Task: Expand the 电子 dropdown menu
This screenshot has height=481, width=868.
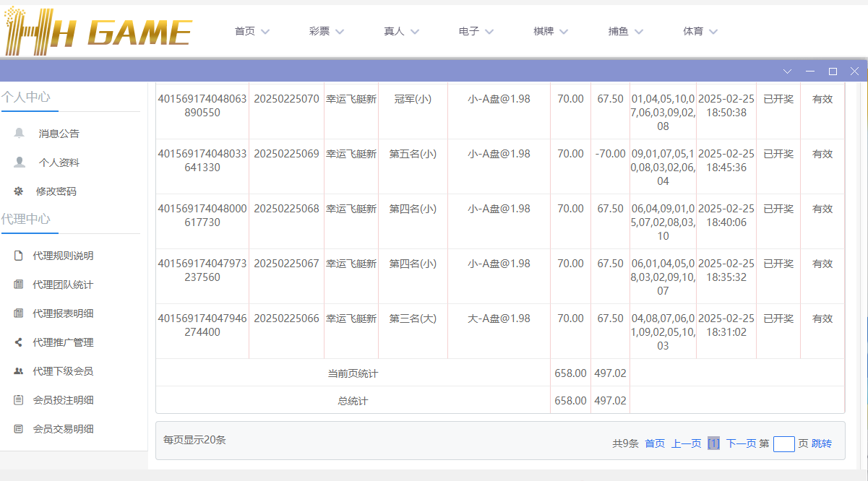Action: click(x=477, y=31)
